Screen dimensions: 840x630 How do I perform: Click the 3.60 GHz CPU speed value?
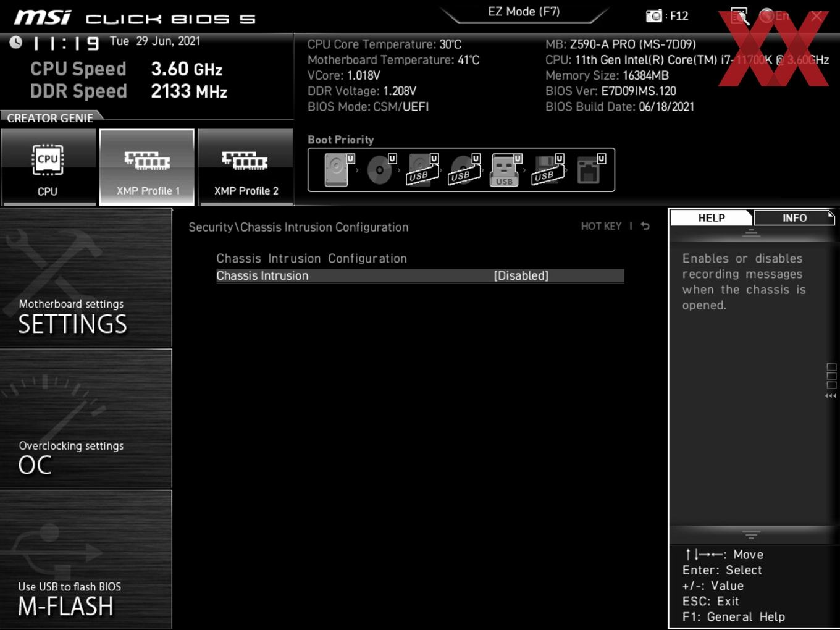pos(187,69)
